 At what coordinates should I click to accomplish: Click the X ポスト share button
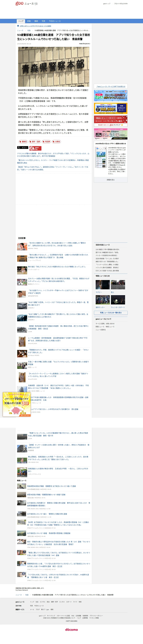23,147
